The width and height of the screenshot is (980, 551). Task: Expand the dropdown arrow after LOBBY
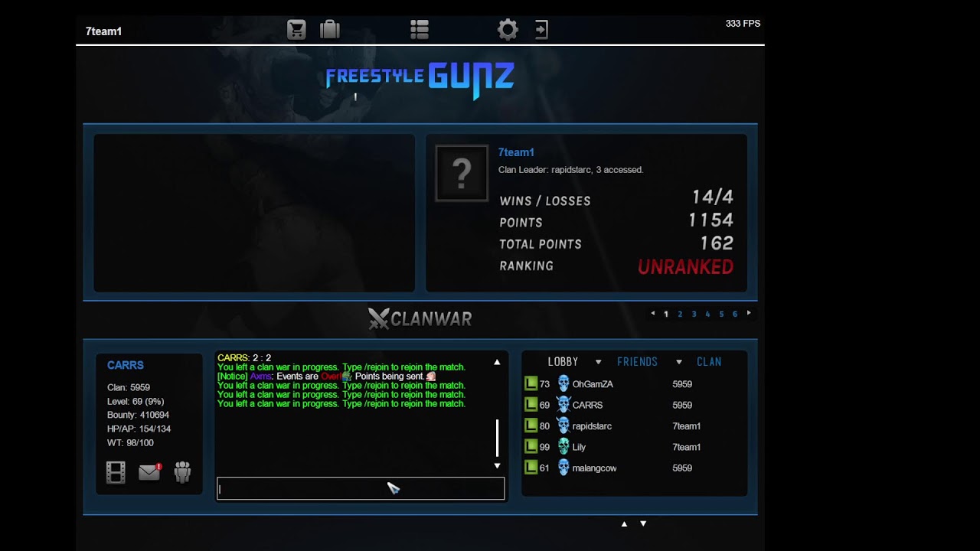click(x=599, y=362)
